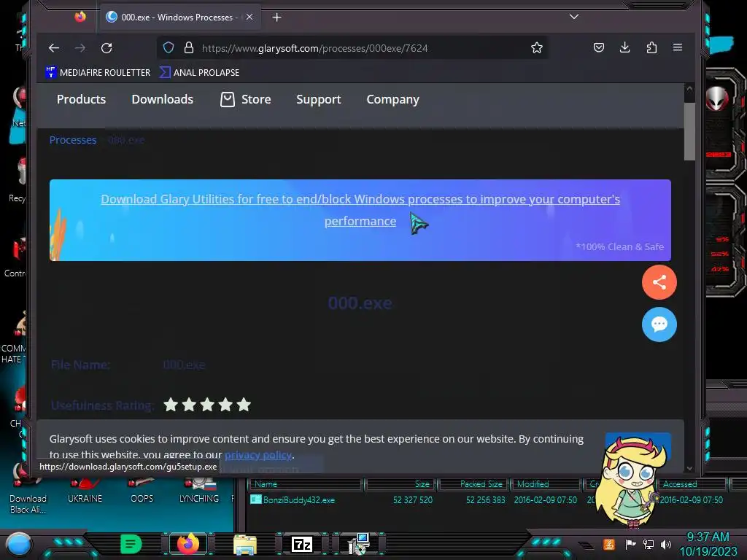
Task: Open MEDIAFIRE ROULETTER bookmark
Action: 98,72
